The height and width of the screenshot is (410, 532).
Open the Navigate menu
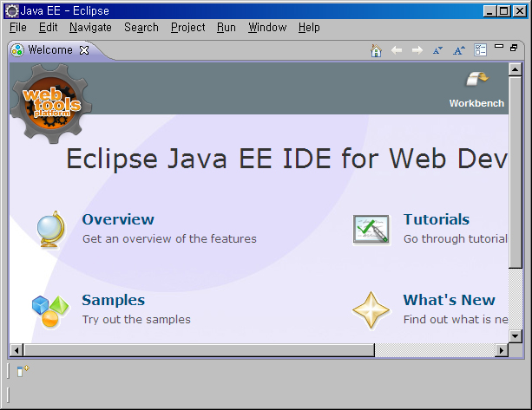[x=90, y=28]
